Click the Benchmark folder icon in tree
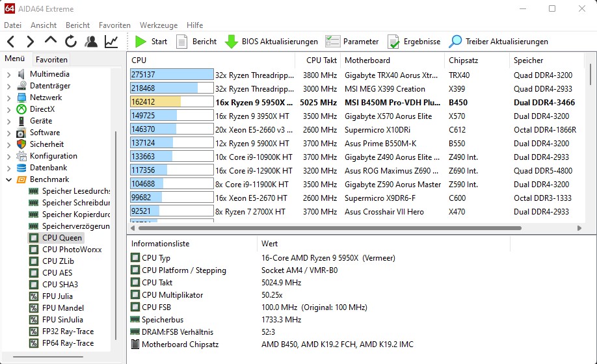The width and height of the screenshot is (597, 364). point(21,179)
